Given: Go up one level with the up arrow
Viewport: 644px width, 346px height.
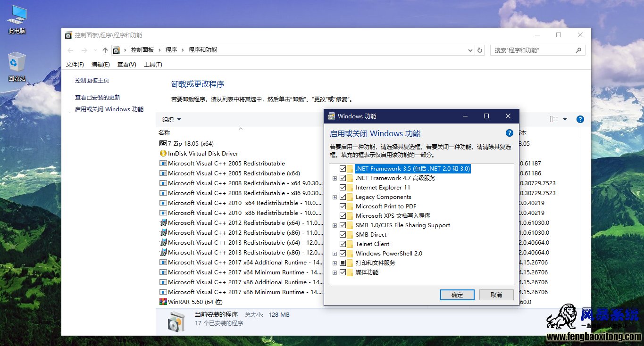Looking at the screenshot, I should 105,50.
